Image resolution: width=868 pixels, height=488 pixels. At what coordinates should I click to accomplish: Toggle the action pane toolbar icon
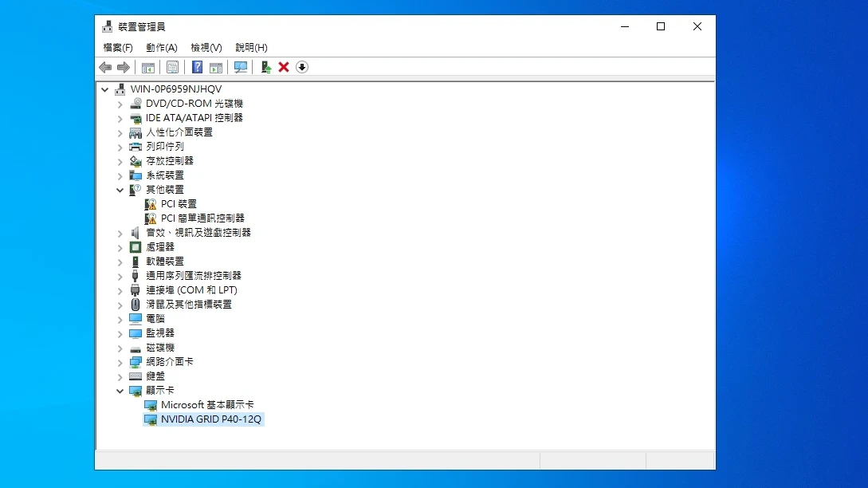216,68
